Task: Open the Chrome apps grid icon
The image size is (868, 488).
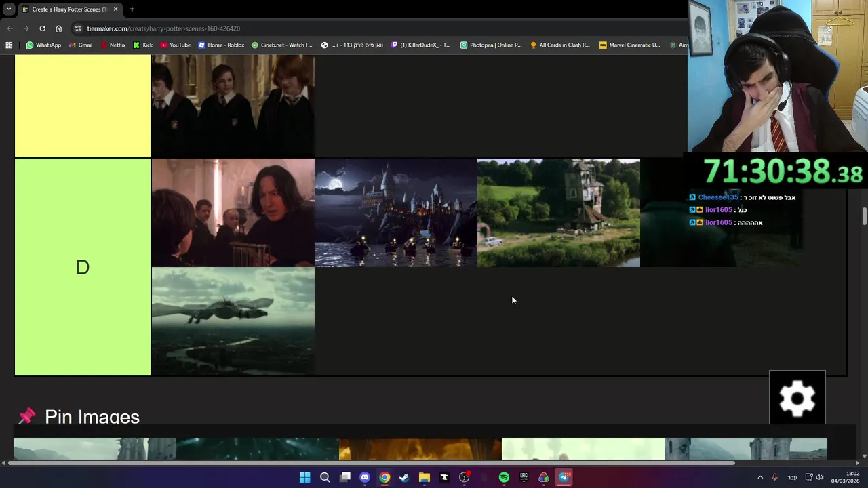Action: click(9, 45)
